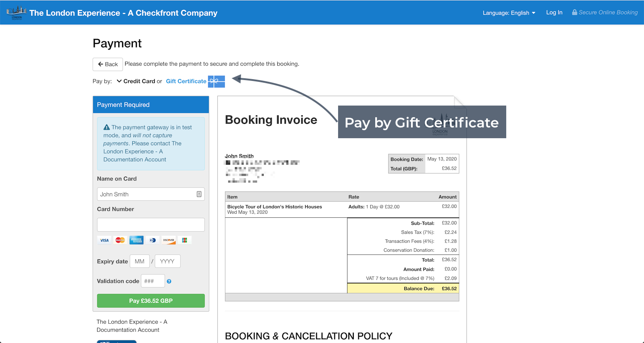
Task: Click the John Smith invoice name
Action: tap(239, 156)
